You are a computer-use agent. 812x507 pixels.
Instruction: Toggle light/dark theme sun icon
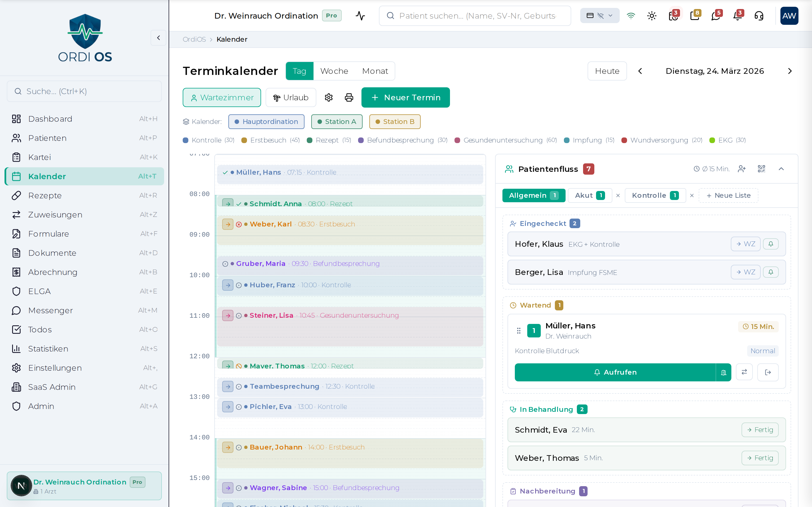pyautogui.click(x=652, y=16)
